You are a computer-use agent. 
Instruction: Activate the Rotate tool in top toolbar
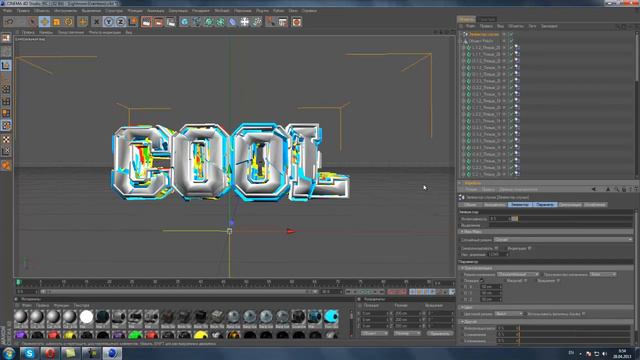[x=69, y=22]
